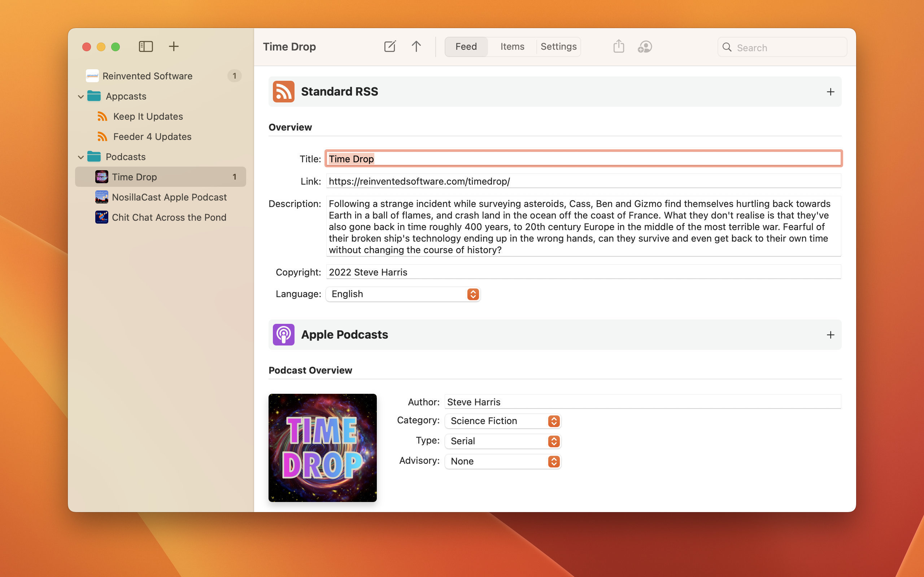This screenshot has width=924, height=577.
Task: Expand Standard RSS section with plus
Action: point(830,92)
